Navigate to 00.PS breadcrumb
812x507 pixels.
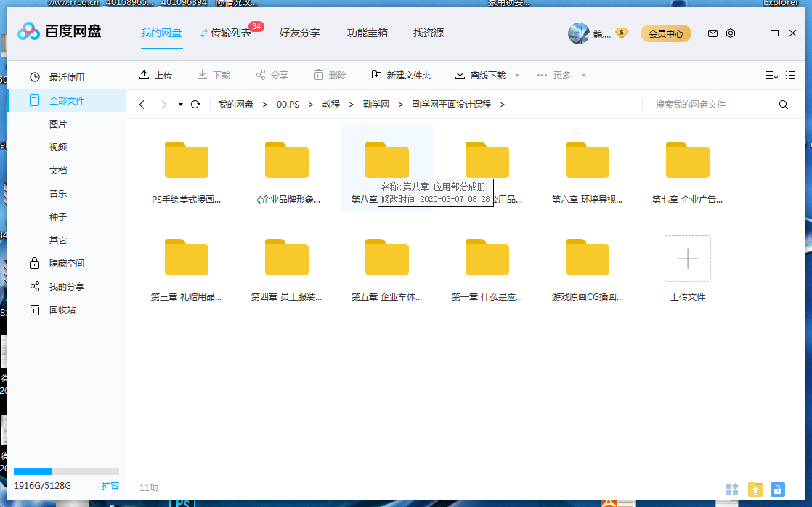coord(288,105)
